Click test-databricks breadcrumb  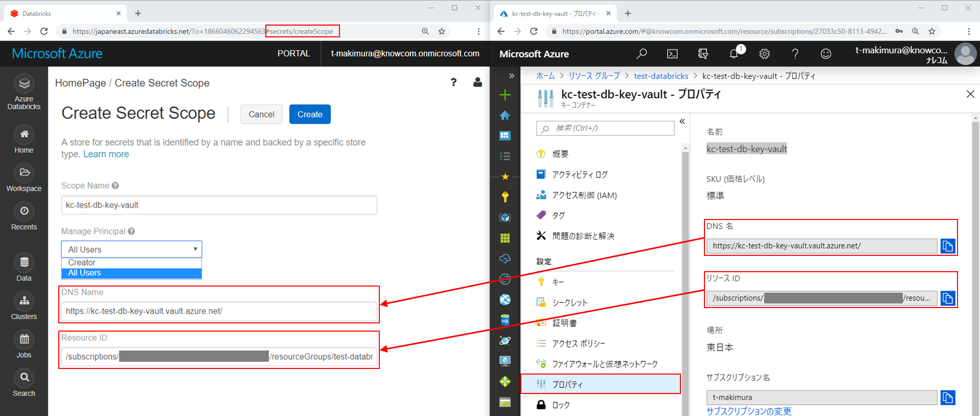pos(661,76)
